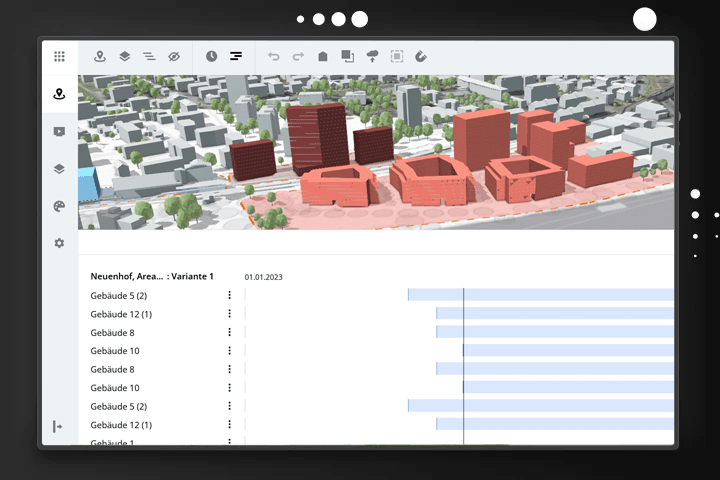This screenshot has width=720, height=480.
Task: Open three-dot menu for first Gebäude 5 (2)
Action: (x=229, y=295)
